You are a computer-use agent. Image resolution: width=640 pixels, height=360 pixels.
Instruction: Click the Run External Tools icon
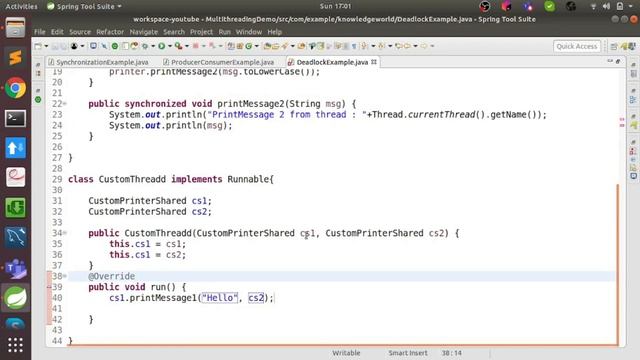coord(178,46)
